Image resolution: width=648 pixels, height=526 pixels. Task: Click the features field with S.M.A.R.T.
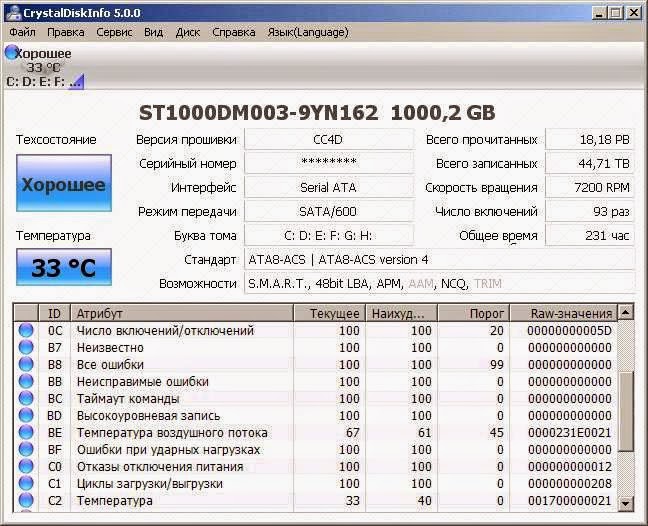439,283
